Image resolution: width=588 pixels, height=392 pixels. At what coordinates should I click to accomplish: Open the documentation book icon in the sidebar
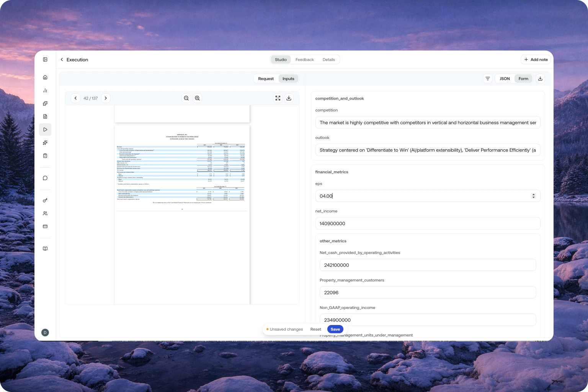45,248
